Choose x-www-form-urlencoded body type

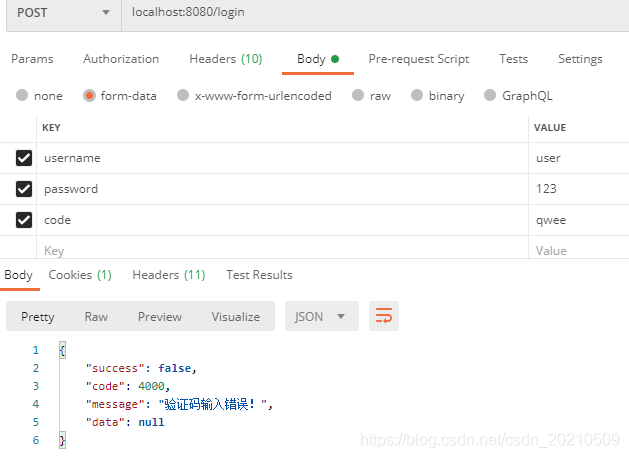click(183, 95)
